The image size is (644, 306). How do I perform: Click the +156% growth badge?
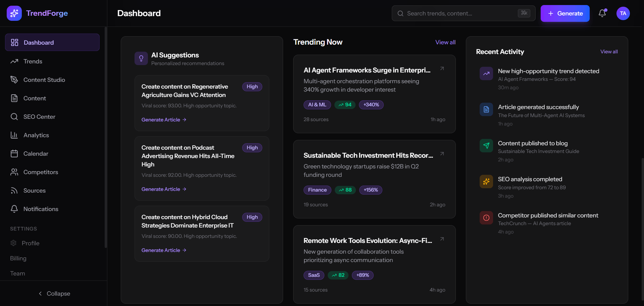tap(371, 190)
